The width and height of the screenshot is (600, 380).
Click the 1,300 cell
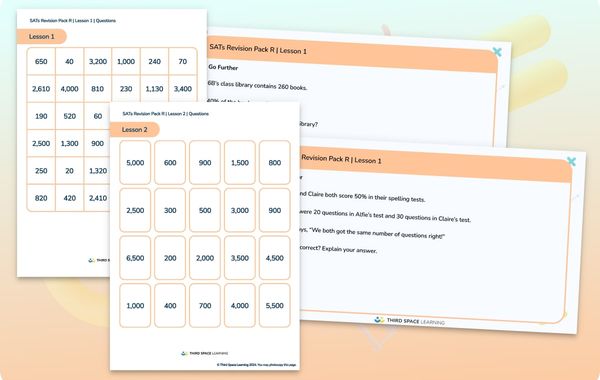[x=69, y=143]
